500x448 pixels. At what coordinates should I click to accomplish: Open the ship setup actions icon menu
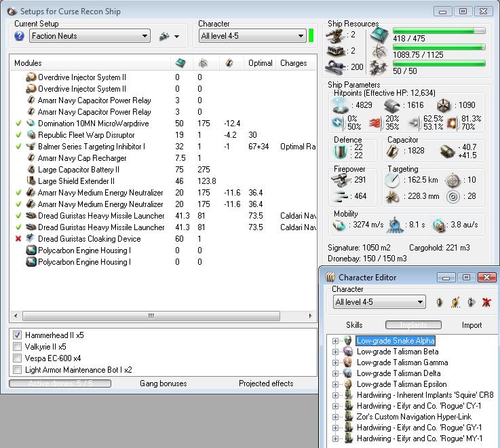[168, 37]
